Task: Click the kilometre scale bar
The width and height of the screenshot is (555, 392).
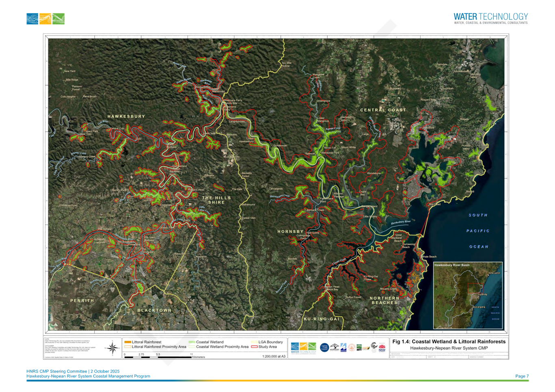Action: click(x=158, y=357)
